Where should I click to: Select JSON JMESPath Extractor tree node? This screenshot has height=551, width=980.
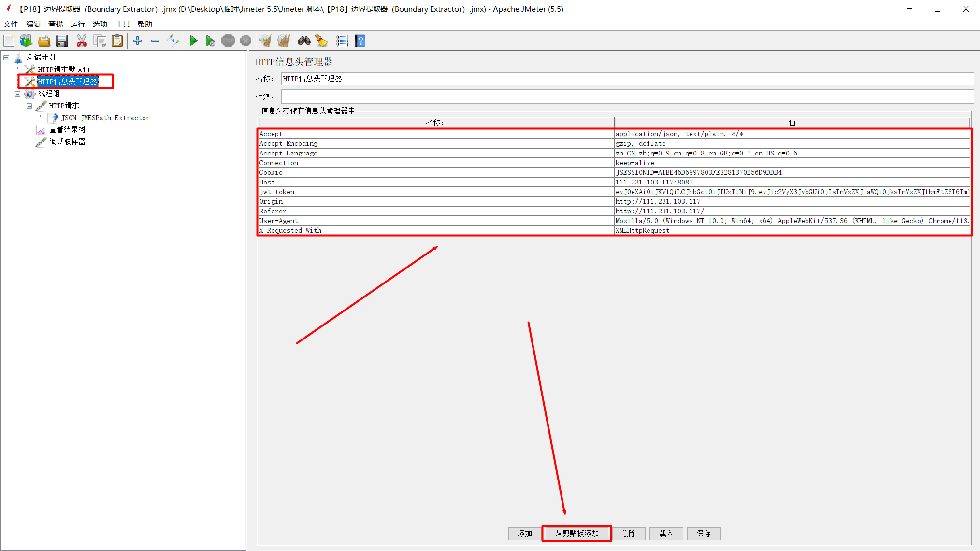[105, 118]
